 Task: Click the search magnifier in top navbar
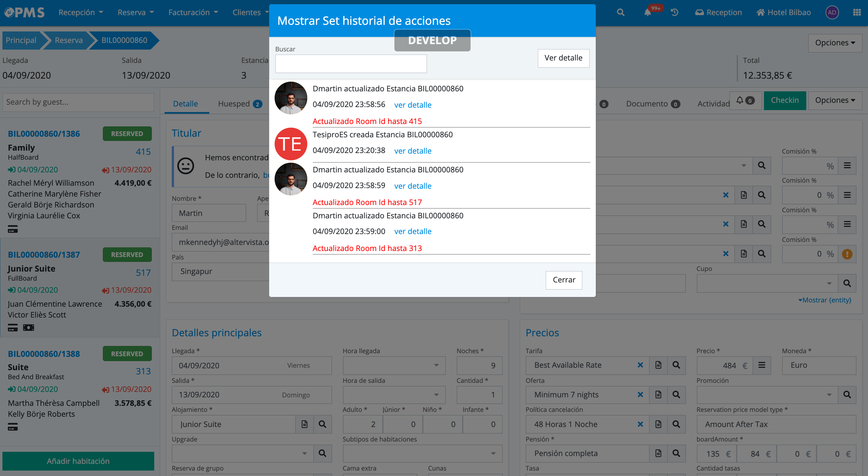(620, 13)
